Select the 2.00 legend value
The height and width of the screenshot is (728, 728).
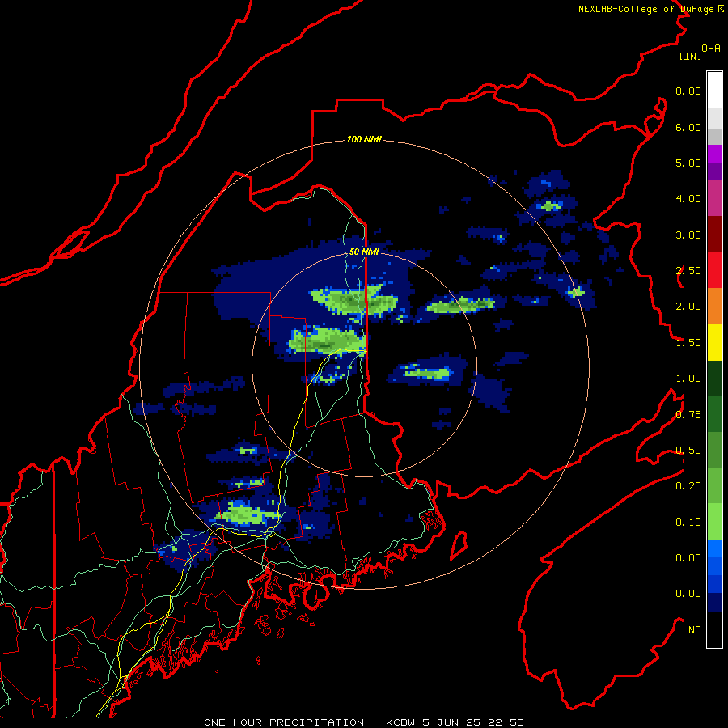click(688, 307)
